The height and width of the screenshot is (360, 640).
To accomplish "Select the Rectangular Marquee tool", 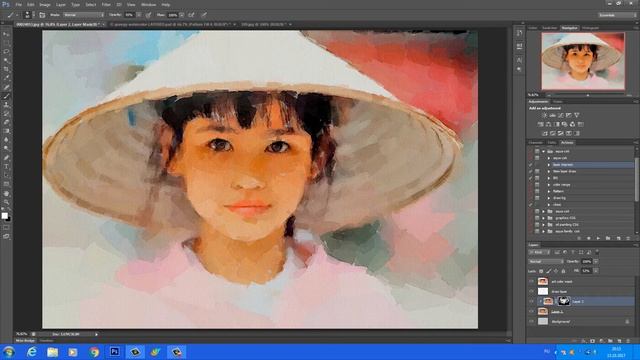I will [6, 43].
